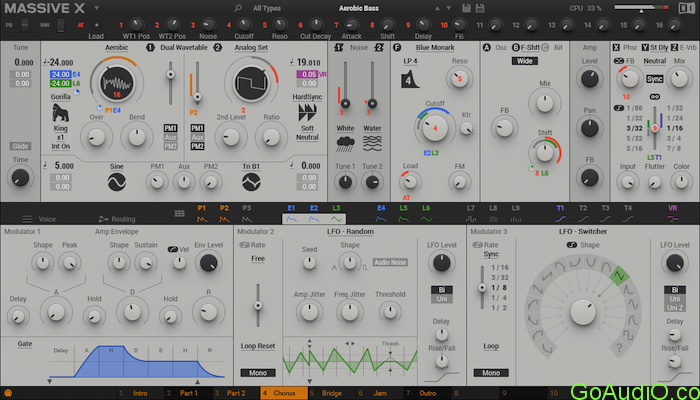Click the wavetable 2 square wave display

pos(251,83)
